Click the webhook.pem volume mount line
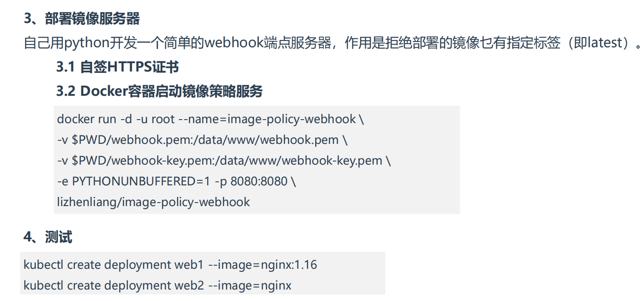 click(202, 140)
